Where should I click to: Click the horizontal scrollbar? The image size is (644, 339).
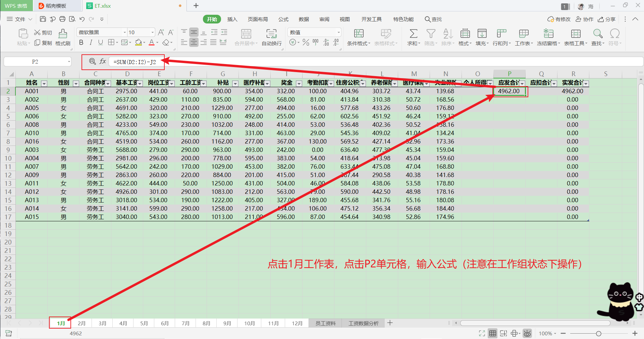535,323
